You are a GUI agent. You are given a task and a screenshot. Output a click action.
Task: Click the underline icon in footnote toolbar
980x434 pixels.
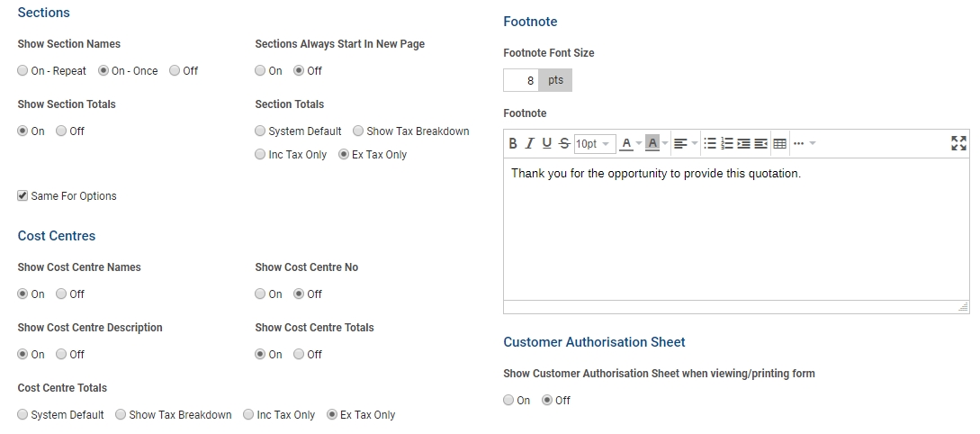(547, 144)
